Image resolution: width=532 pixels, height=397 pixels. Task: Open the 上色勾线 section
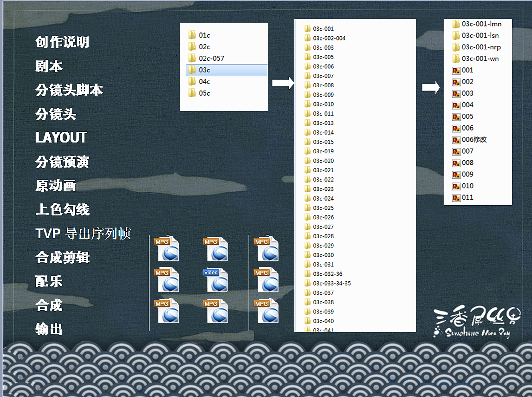pyautogui.click(x=62, y=209)
